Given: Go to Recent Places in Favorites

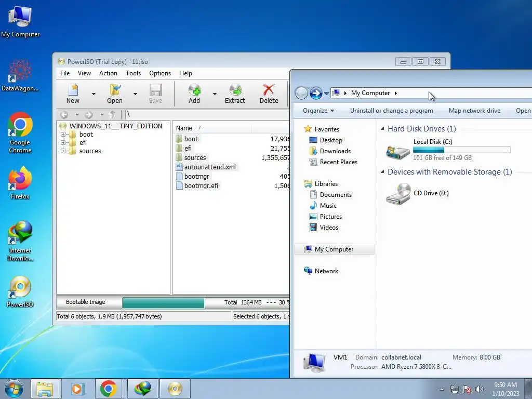Looking at the screenshot, I should pyautogui.click(x=339, y=162).
